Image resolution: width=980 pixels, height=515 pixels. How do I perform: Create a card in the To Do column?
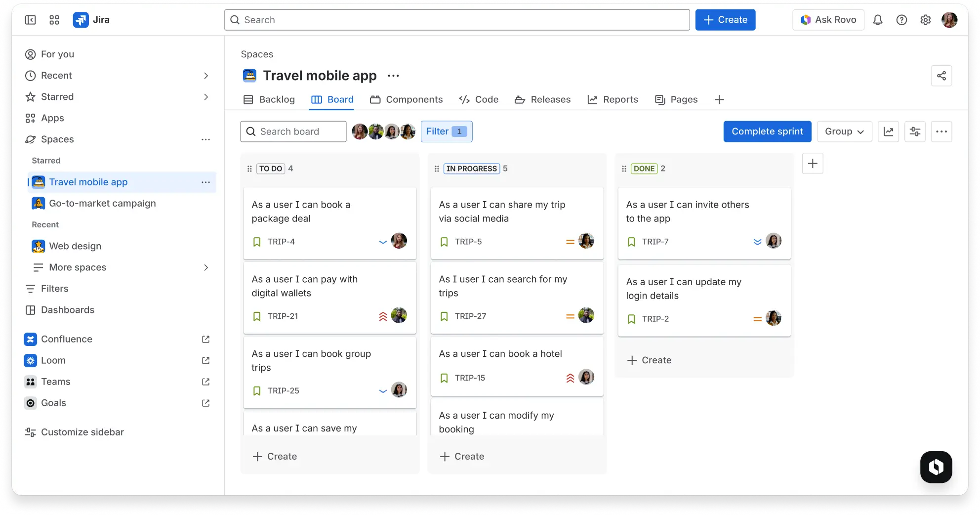point(275,457)
